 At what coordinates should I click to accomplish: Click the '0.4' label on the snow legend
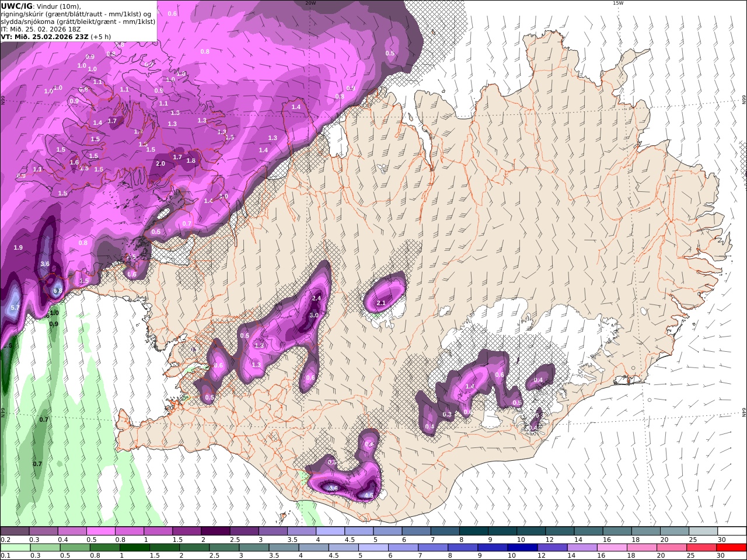[x=63, y=540]
